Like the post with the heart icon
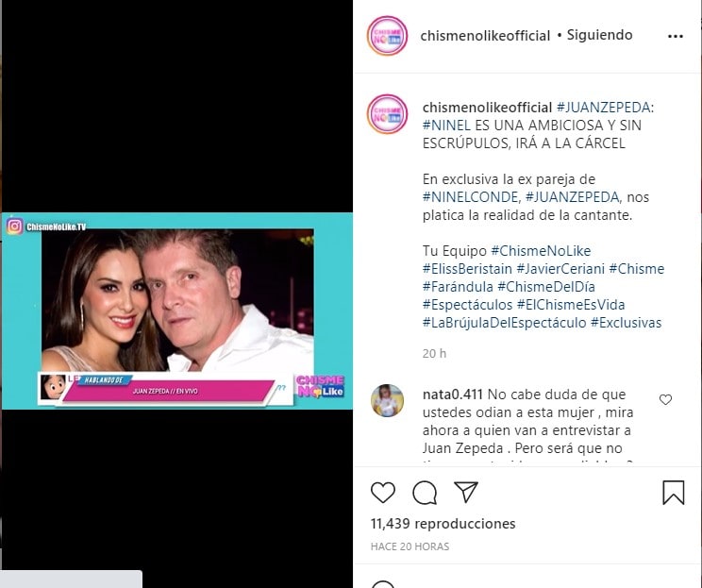 [383, 492]
